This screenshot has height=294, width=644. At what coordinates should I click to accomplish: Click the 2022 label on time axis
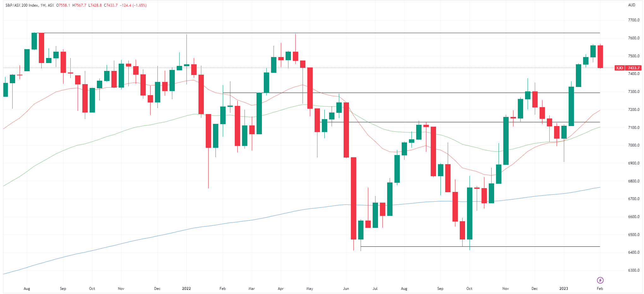click(x=186, y=289)
